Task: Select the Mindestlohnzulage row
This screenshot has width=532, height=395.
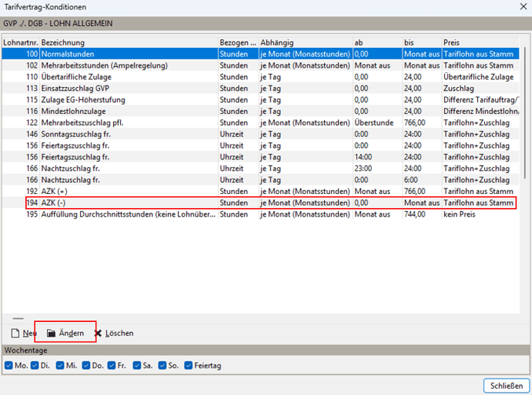Action: [261, 111]
